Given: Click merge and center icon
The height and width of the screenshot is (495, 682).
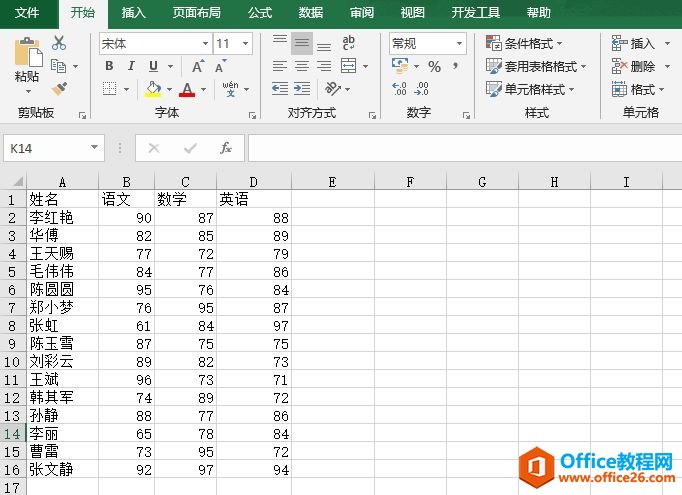Looking at the screenshot, I should tap(348, 66).
